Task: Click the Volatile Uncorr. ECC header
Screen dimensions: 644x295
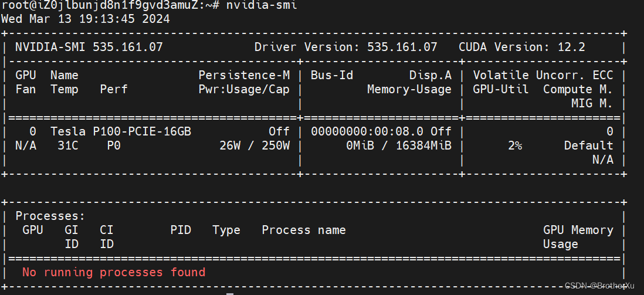Action: pyautogui.click(x=543, y=75)
